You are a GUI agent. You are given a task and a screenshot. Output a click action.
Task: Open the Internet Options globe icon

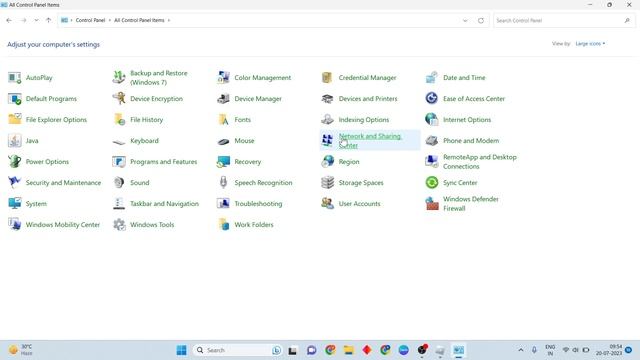coord(432,119)
